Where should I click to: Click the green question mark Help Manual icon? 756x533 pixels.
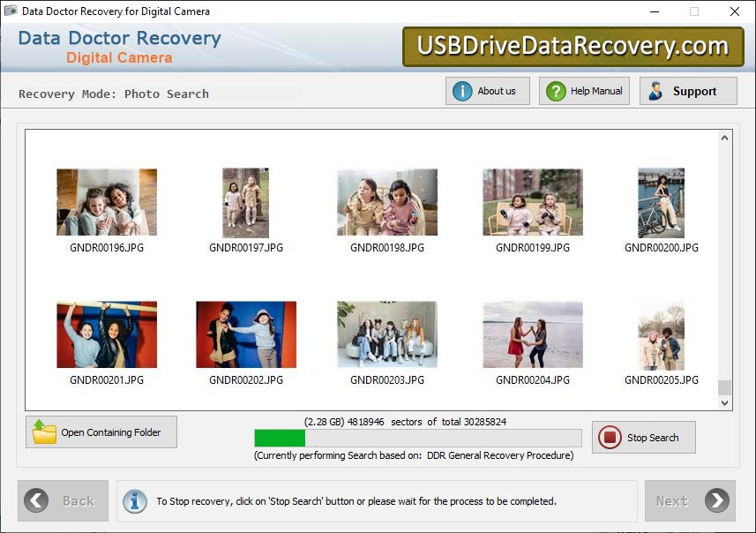[x=555, y=90]
